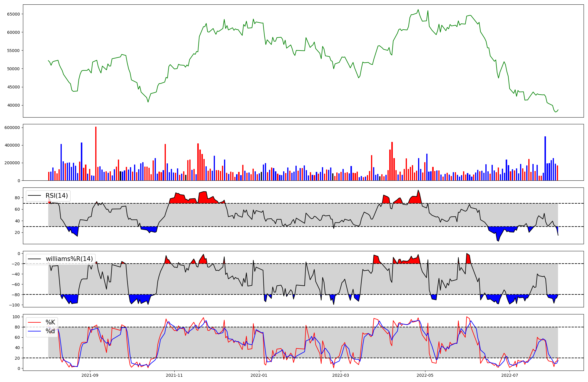Click the tallest red volume bar
Screen dimensions: 588x382
pos(96,153)
